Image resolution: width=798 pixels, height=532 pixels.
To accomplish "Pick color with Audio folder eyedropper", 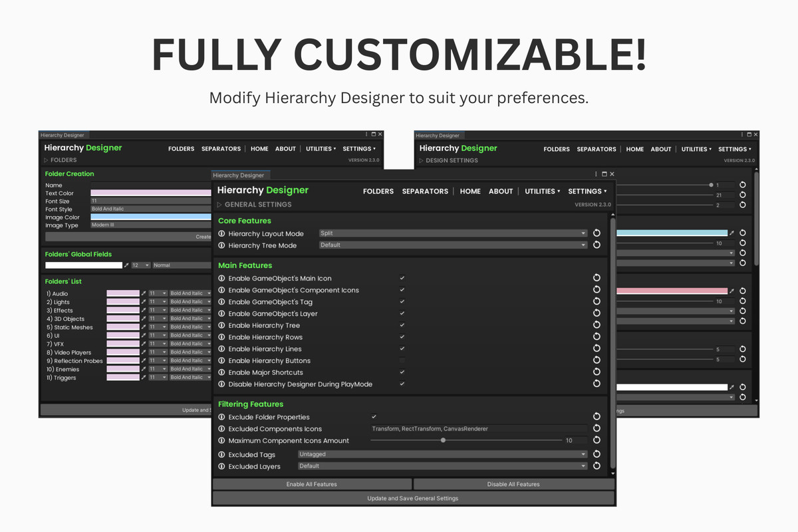I will [144, 293].
